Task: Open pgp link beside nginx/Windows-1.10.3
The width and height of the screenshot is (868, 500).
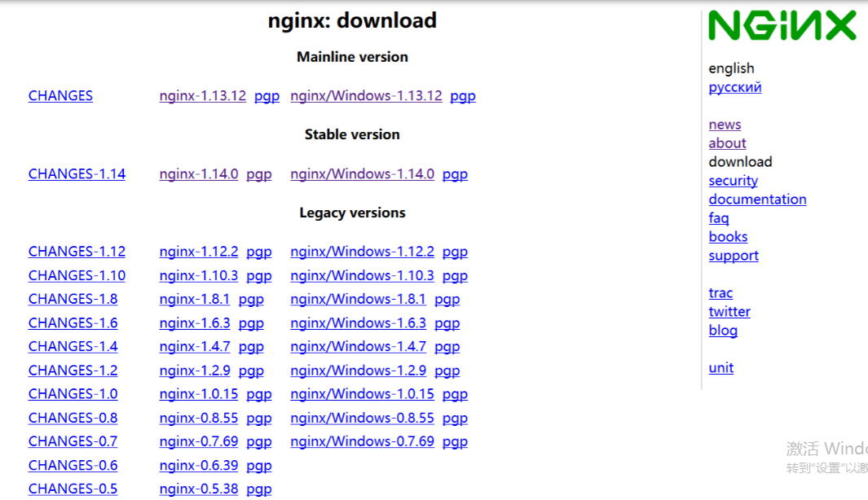Action: (x=455, y=275)
